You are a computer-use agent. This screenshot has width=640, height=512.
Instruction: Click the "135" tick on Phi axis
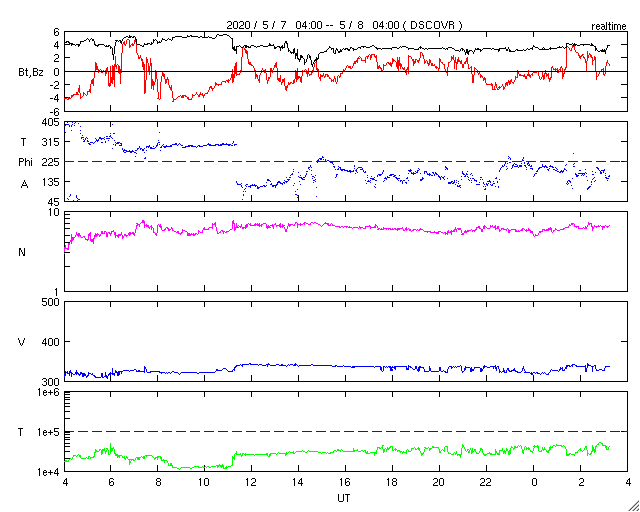pyautogui.click(x=51, y=182)
